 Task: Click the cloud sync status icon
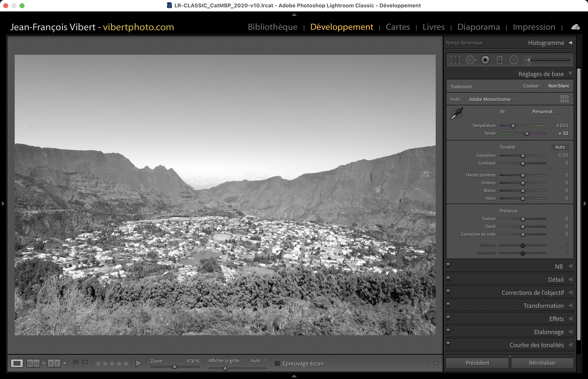(x=575, y=27)
